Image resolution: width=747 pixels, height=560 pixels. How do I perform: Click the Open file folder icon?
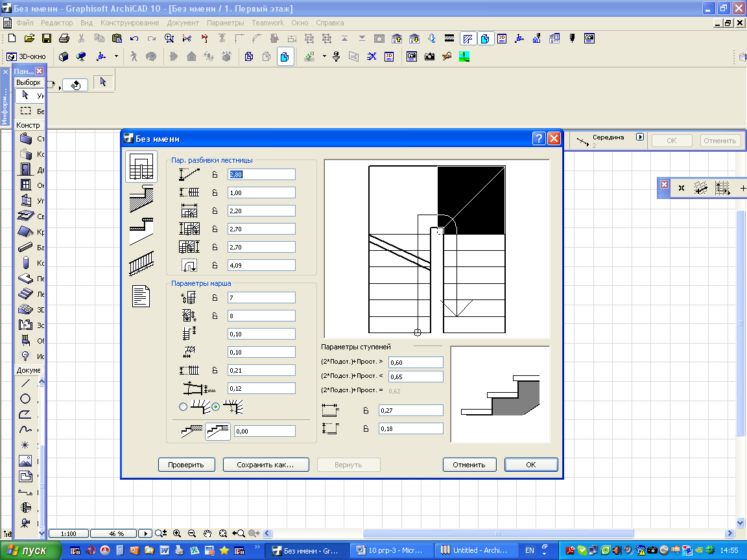[x=29, y=39]
